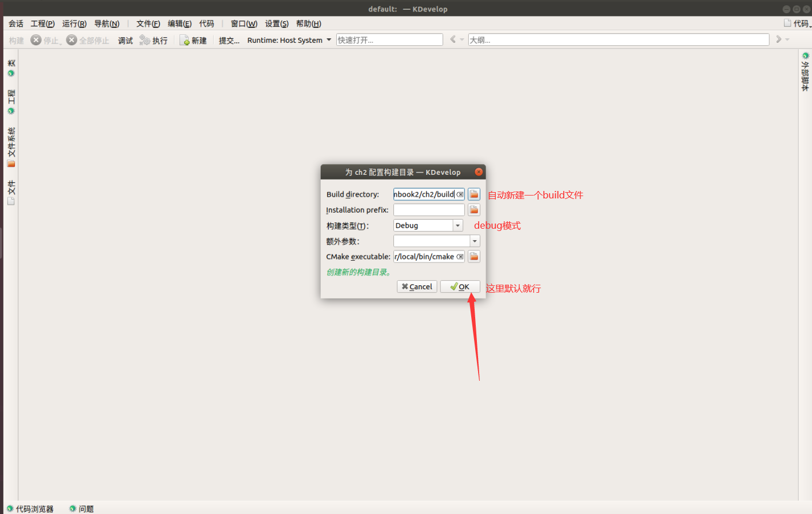Click the 停止 stop icon in toolbar

click(x=36, y=40)
